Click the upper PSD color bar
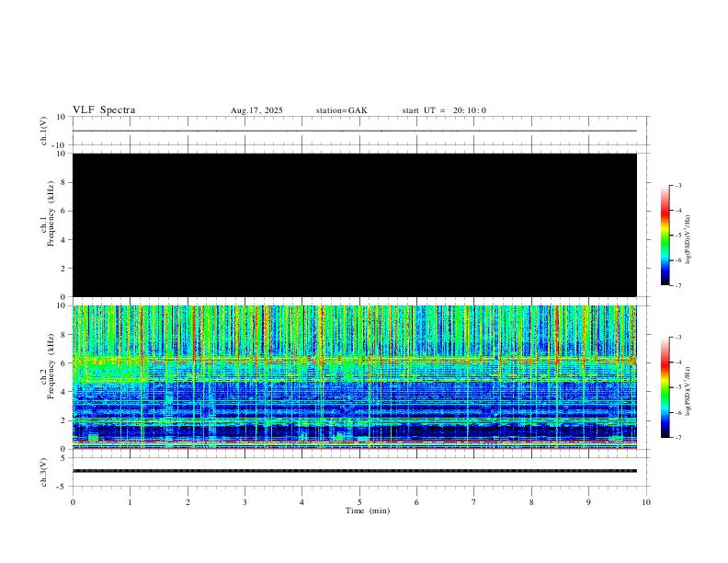728x563 pixels. (x=665, y=236)
